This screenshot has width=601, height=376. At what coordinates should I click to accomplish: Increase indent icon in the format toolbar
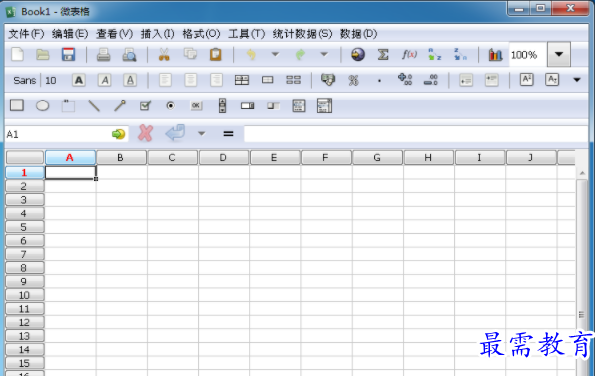pos(491,80)
